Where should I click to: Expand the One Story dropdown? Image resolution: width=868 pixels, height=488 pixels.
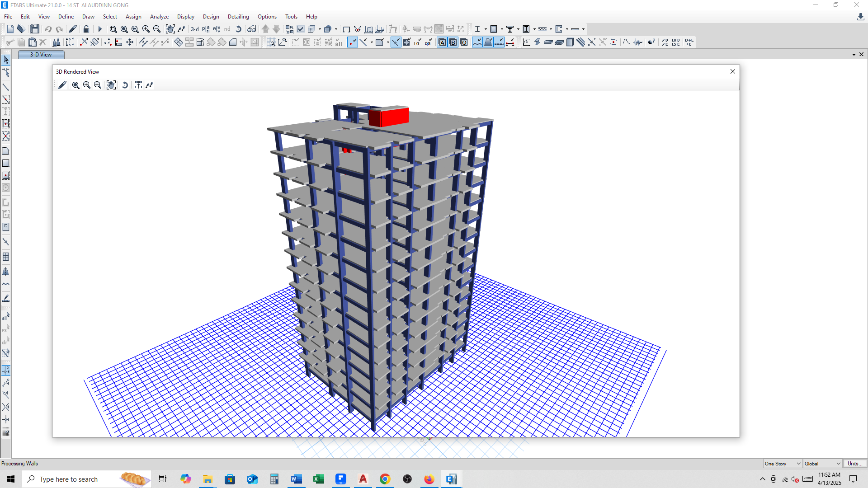pyautogui.click(x=798, y=464)
